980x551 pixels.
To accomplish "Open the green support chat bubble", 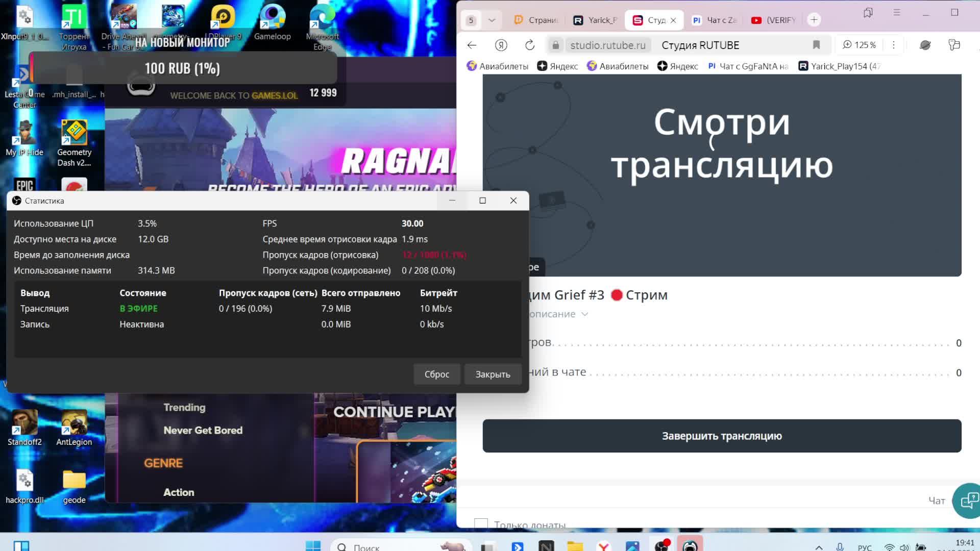I will pos(966,500).
